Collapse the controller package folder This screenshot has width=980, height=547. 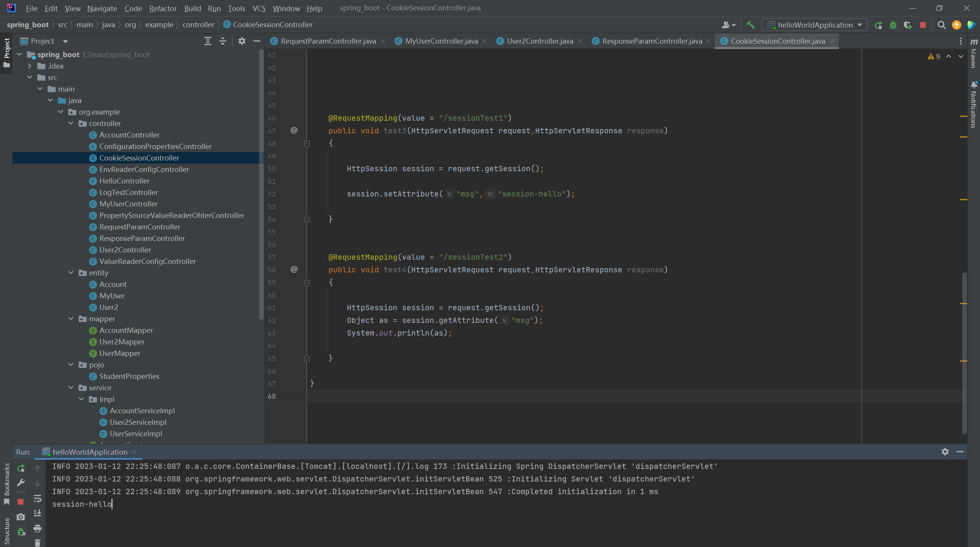pos(71,123)
